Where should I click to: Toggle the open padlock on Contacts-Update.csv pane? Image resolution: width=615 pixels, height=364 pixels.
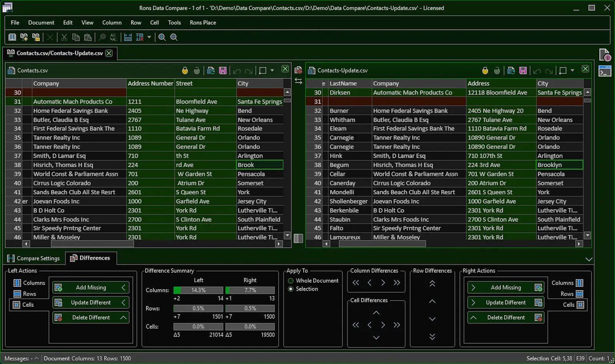497,70
